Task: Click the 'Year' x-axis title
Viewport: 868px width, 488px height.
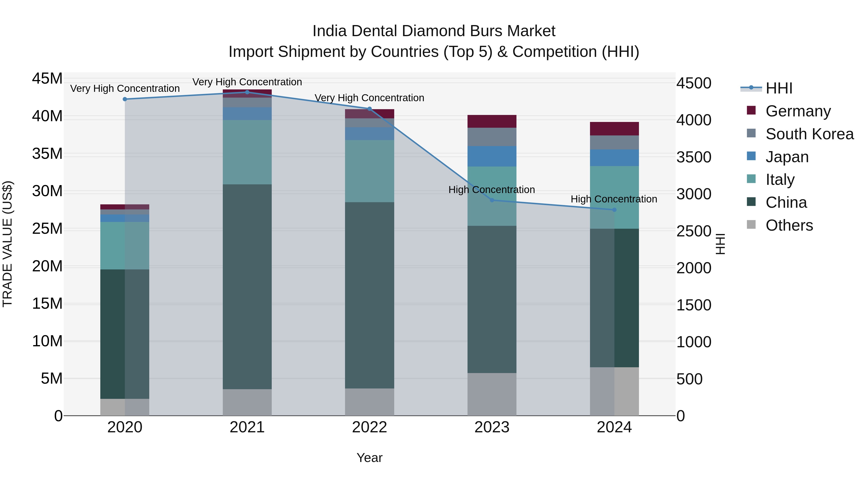Action: [370, 458]
